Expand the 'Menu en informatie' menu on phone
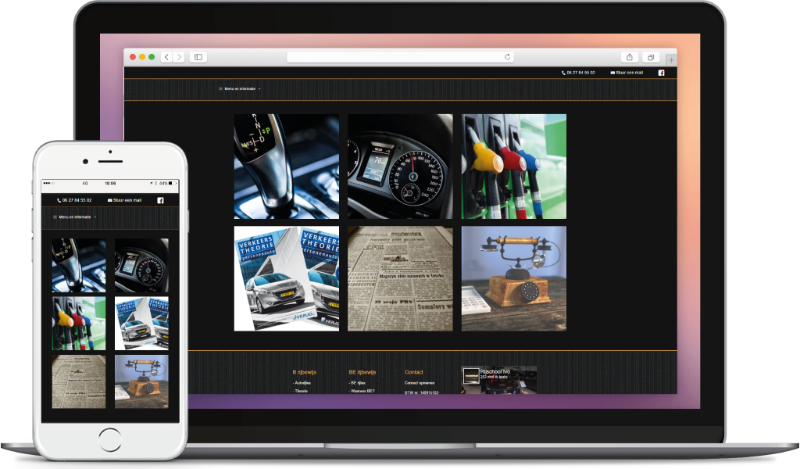The height and width of the screenshot is (469, 800). coord(76,217)
